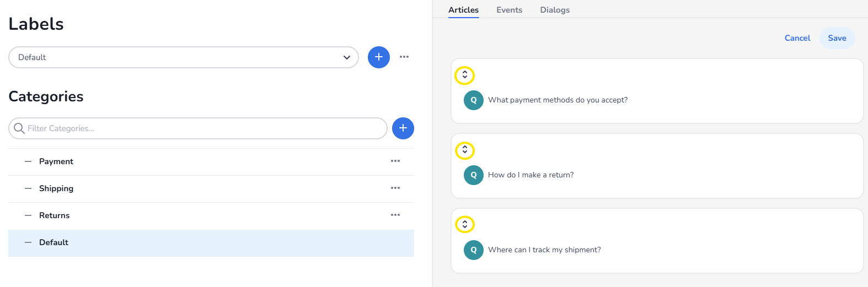868x287 pixels.
Task: Collapse the Payment category dash
Action: pos(28,161)
